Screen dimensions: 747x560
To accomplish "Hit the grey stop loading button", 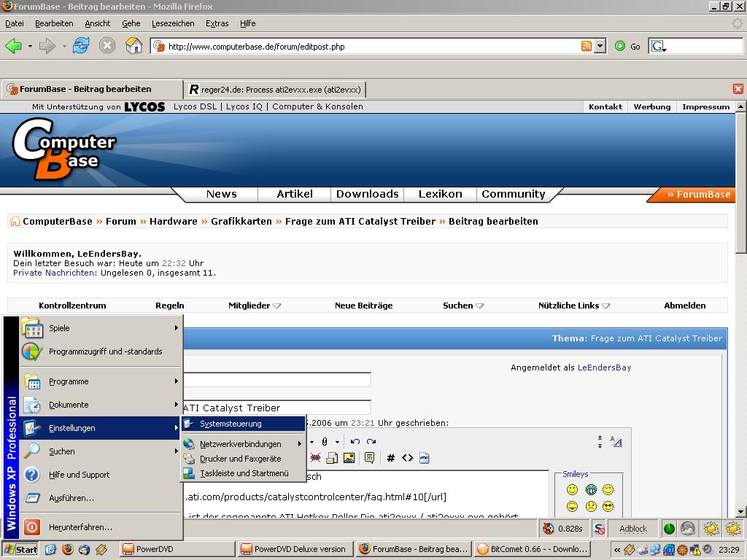I will [x=107, y=46].
